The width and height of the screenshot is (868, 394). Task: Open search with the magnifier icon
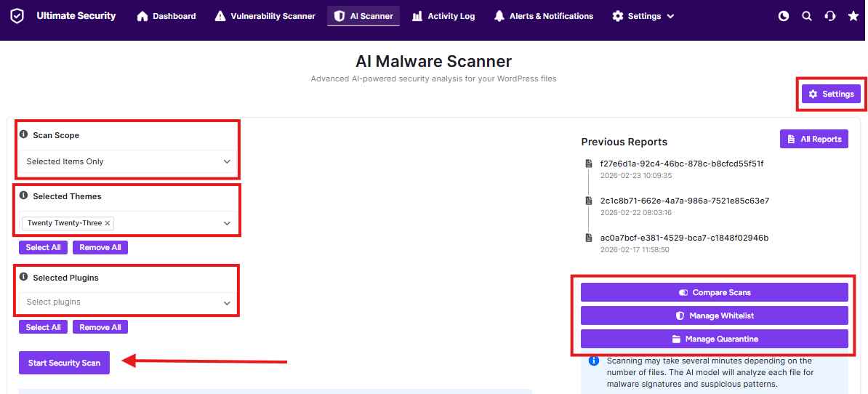coord(806,16)
